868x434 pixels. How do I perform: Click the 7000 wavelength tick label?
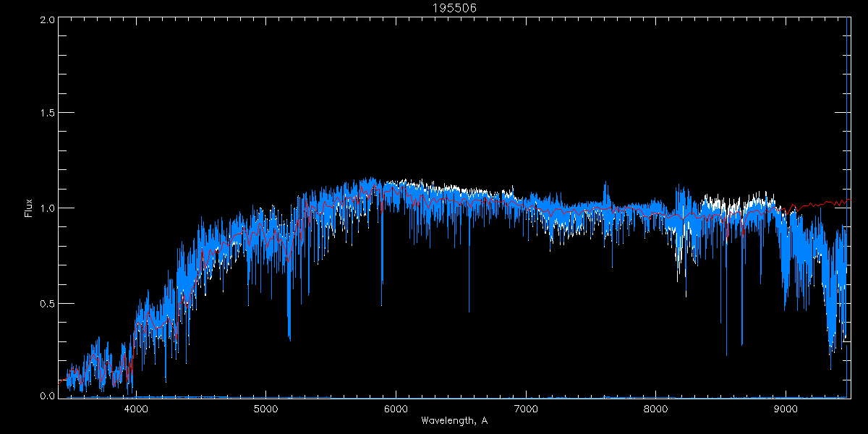(526, 409)
